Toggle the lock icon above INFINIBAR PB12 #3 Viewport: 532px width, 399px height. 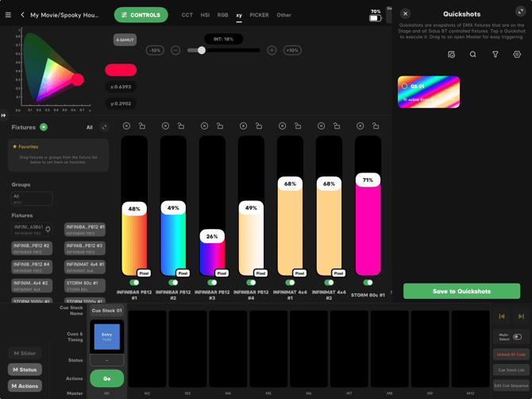220,126
